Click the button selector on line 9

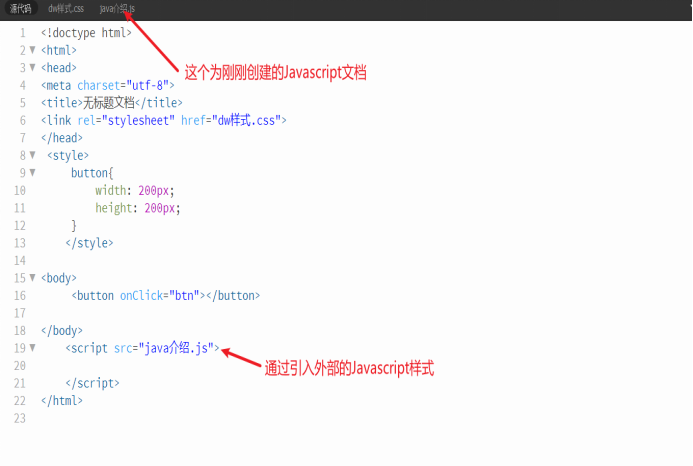pos(89,173)
